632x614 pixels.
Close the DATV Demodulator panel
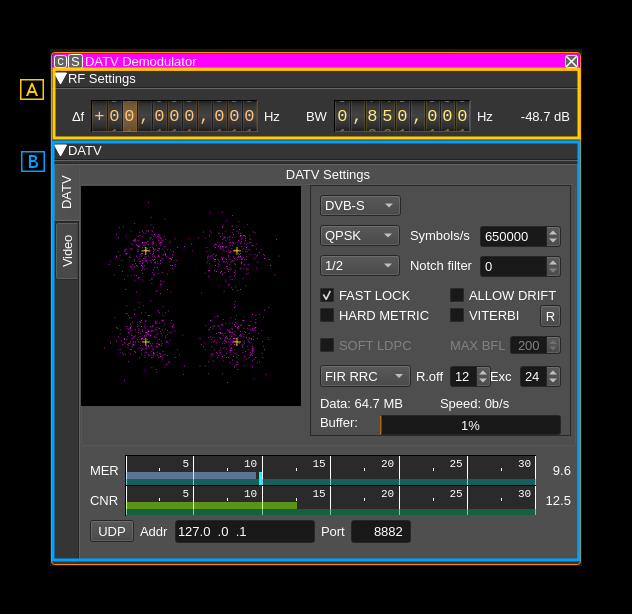click(x=571, y=61)
